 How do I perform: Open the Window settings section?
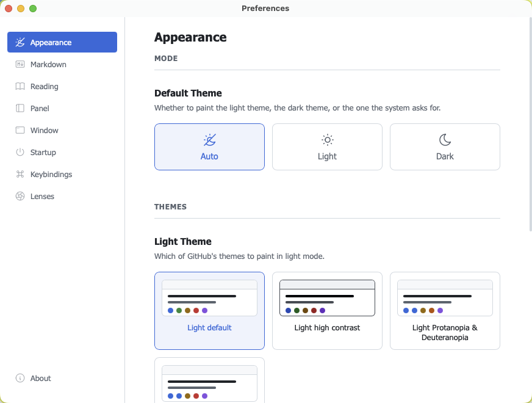[x=62, y=130]
